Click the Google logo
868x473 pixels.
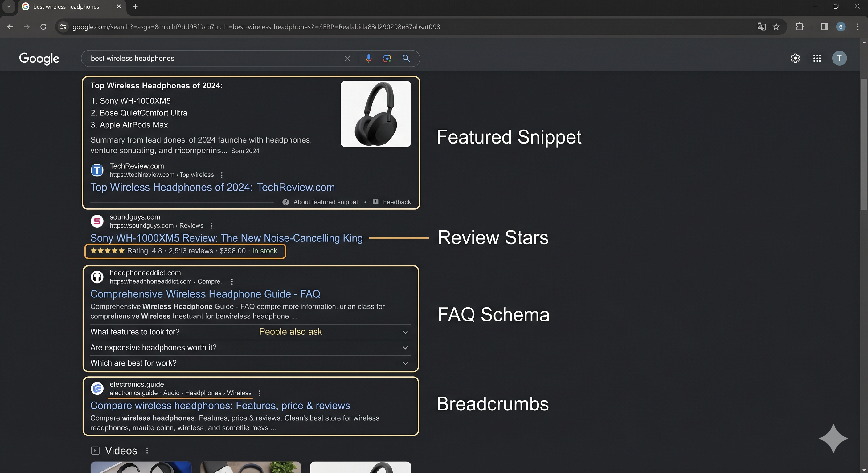coord(39,58)
